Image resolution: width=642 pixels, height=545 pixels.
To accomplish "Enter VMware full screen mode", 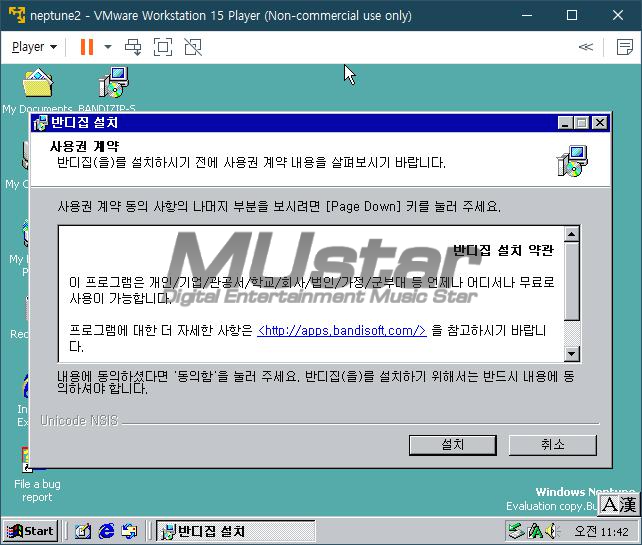I will [x=163, y=47].
